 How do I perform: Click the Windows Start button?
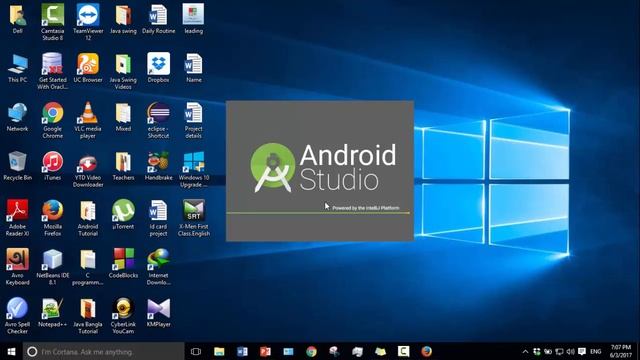click(x=11, y=351)
